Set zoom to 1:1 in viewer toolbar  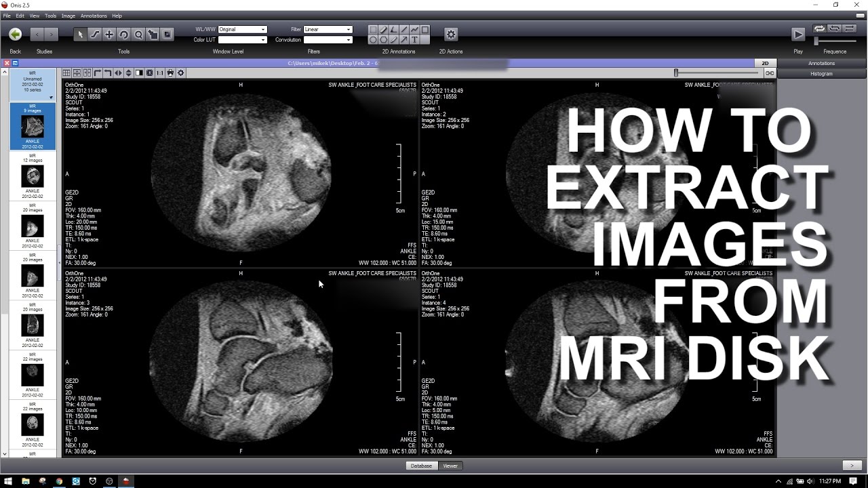[x=160, y=73]
